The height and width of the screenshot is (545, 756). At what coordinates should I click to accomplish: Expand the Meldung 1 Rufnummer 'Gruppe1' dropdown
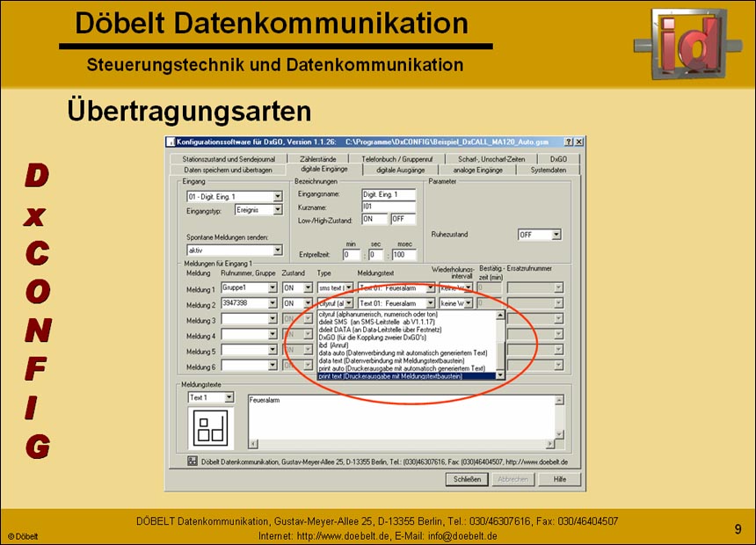click(273, 288)
